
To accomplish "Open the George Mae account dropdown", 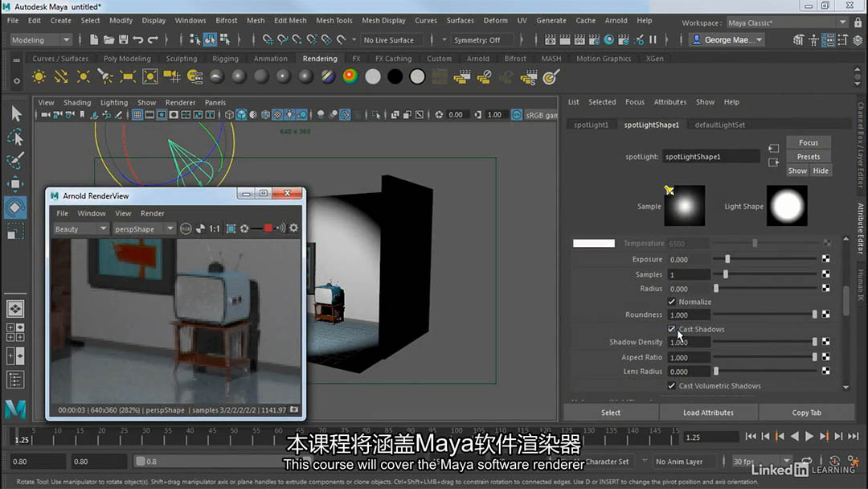I will pos(727,40).
